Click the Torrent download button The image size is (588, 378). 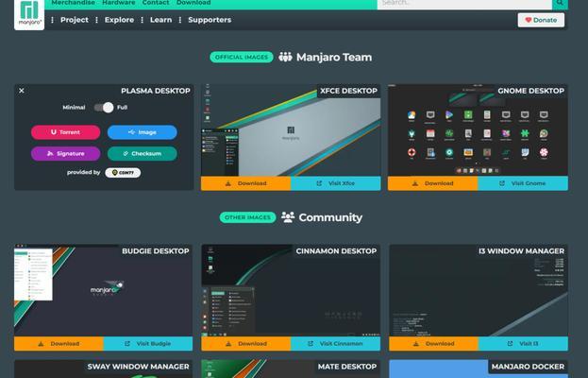tap(66, 132)
